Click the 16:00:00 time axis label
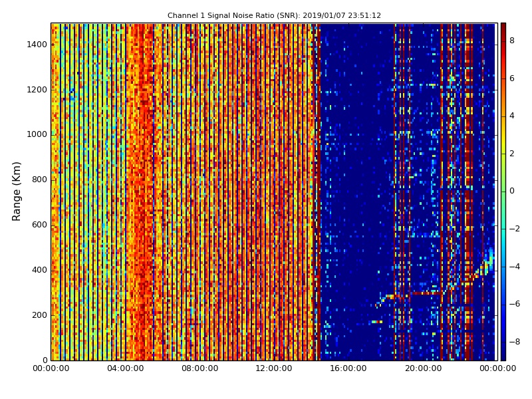Image resolution: width=532 pixels, height=399 pixels. [348, 368]
